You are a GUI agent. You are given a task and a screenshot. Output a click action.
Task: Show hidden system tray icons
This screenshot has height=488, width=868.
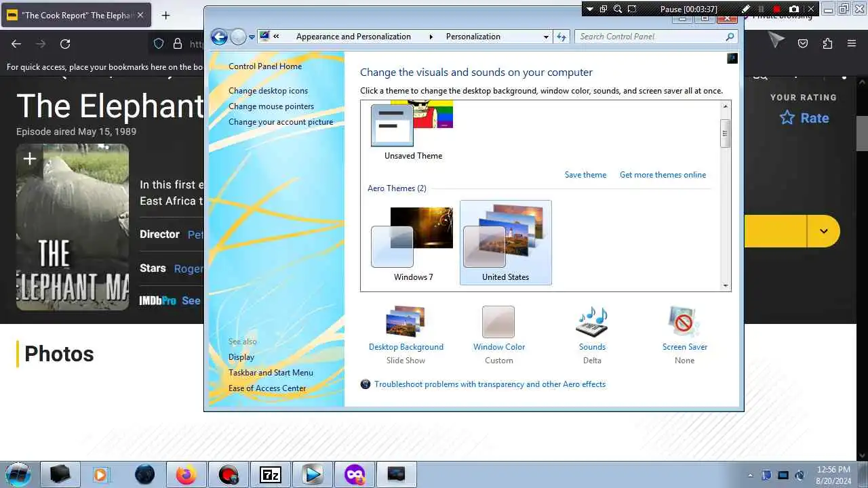pos(750,475)
